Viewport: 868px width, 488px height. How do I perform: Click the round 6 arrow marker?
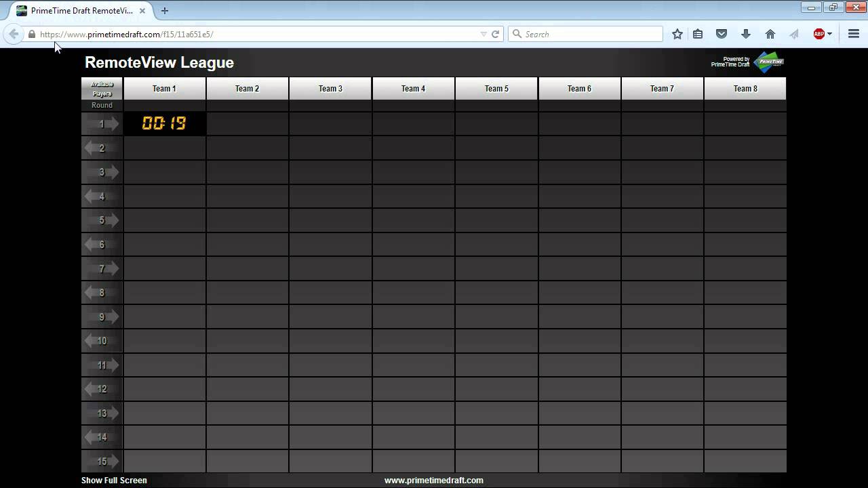pos(102,245)
